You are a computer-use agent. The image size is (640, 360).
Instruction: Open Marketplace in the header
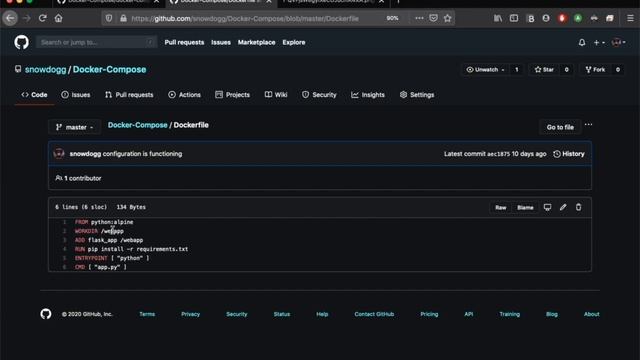[256, 42]
